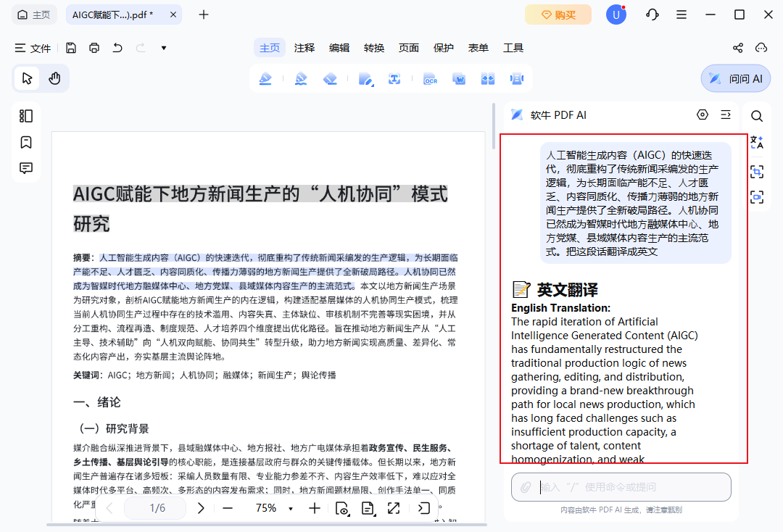Click the 英文翻译 heading in AI response
The image size is (783, 532).
pos(567,290)
